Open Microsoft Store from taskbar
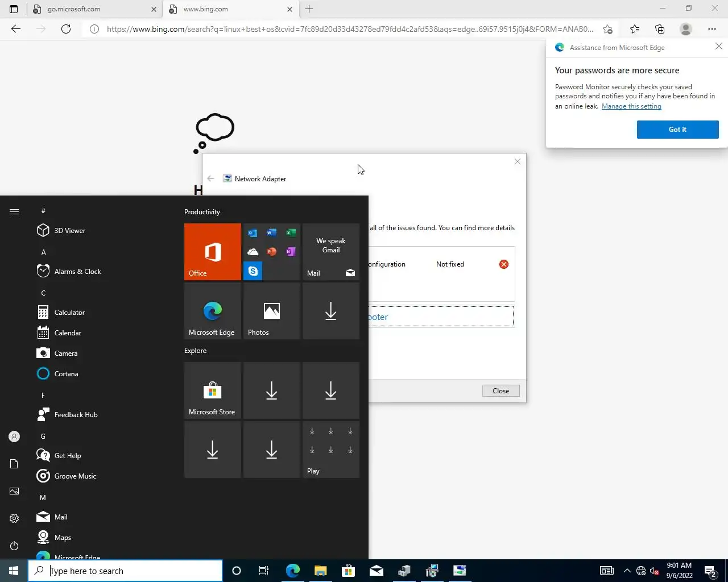Screen dimensions: 728x582 pyautogui.click(x=348, y=571)
